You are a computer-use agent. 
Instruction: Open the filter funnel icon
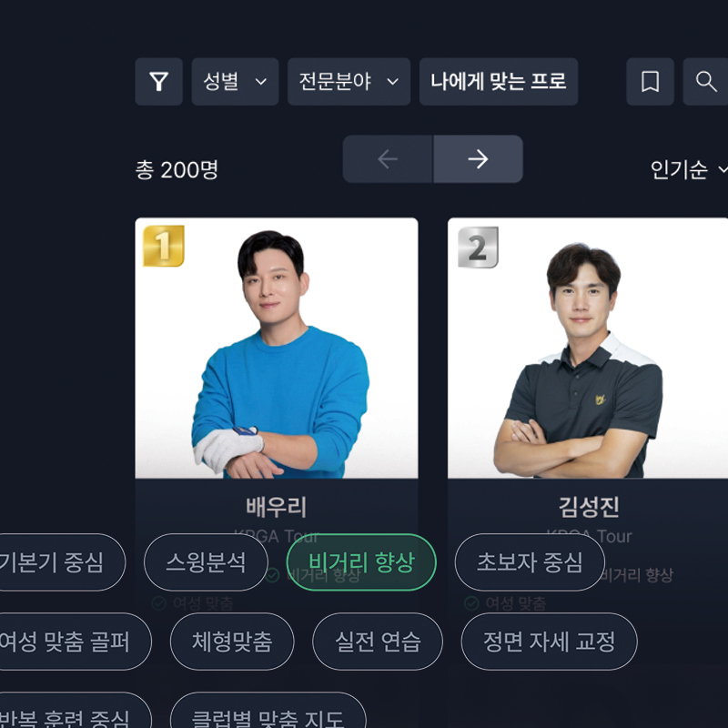pos(158,82)
